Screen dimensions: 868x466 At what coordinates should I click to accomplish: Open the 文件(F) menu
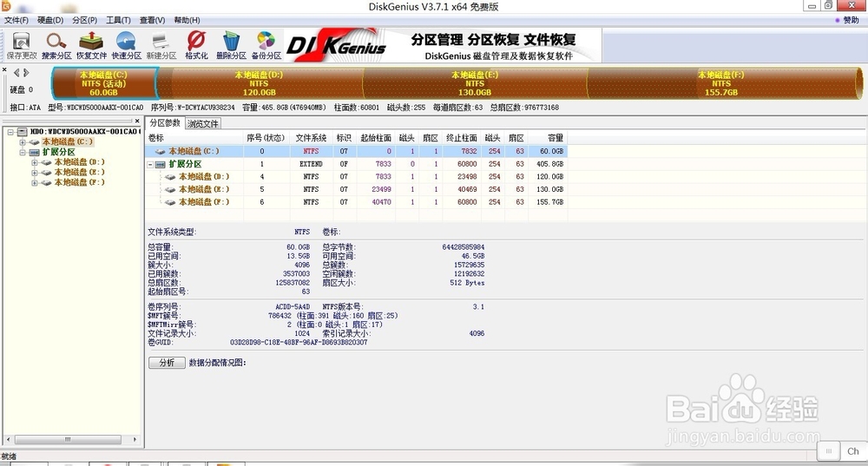pyautogui.click(x=16, y=20)
